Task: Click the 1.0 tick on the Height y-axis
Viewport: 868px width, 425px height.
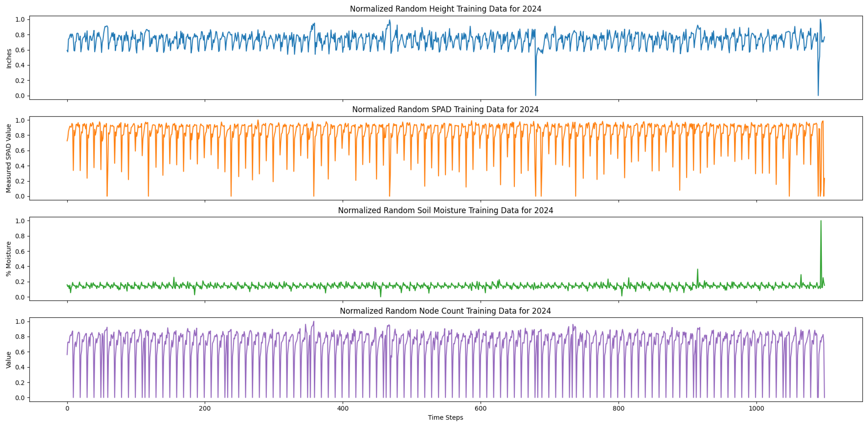Action: [20, 20]
